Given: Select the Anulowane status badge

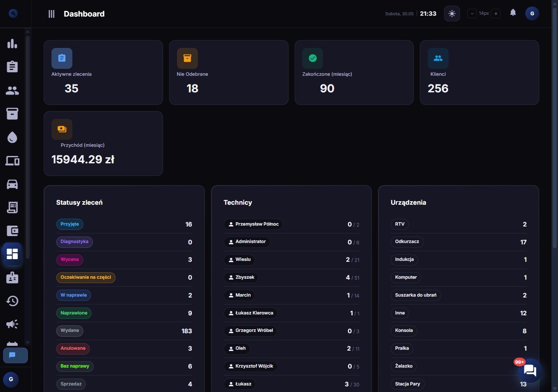Looking at the screenshot, I should (73, 348).
